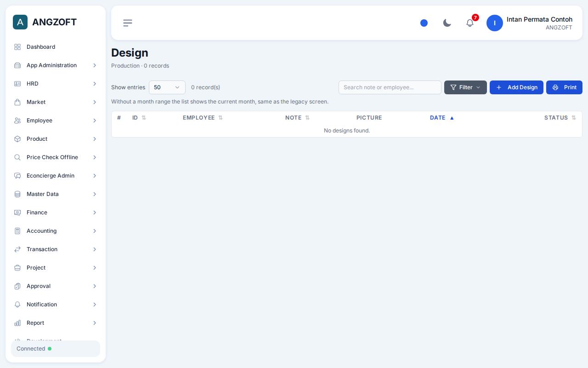Open the Show entries dropdown

coord(167,87)
